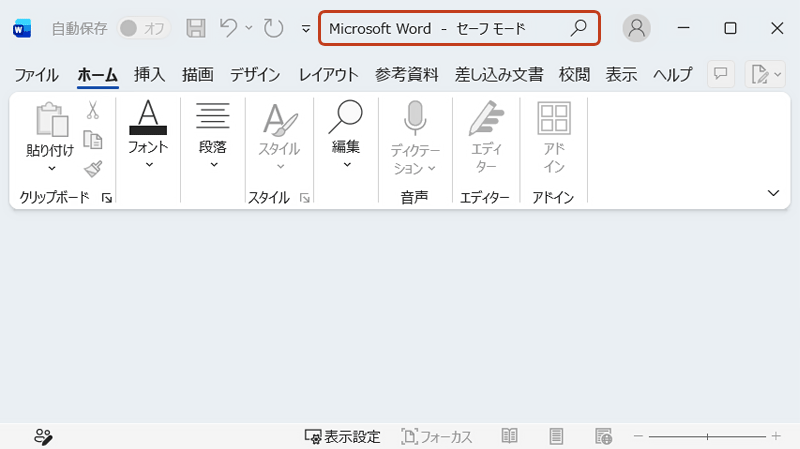This screenshot has height=449, width=800.
Task: Switch to the 挿入 tab
Action: [149, 75]
